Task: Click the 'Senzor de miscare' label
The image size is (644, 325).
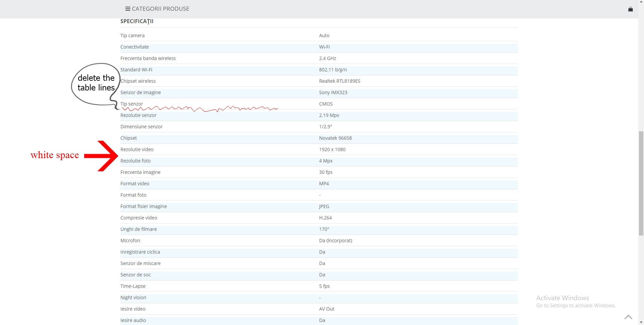Action: (140, 263)
